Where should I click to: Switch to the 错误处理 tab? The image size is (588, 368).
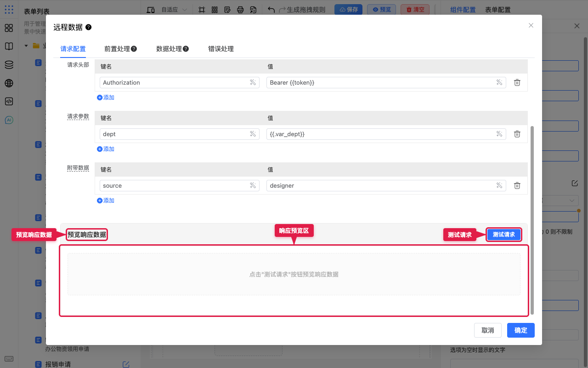[x=221, y=49]
